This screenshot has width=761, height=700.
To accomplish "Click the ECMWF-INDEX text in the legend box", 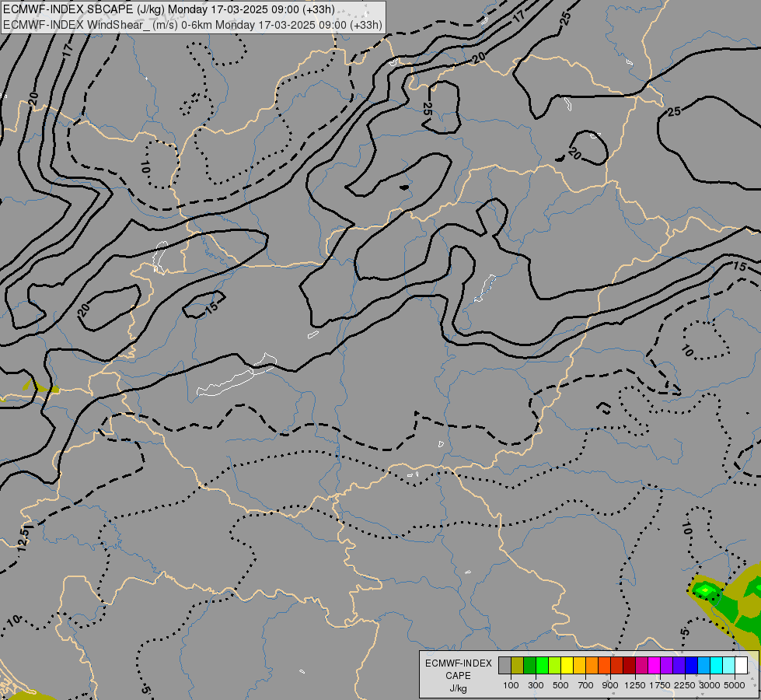I will (458, 663).
